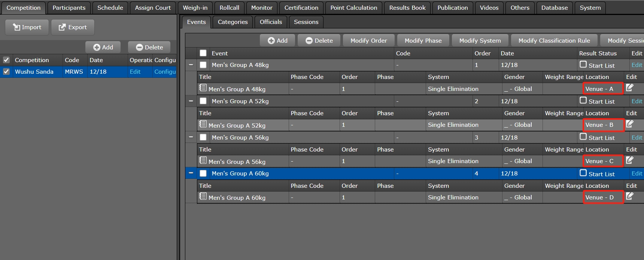Click the phase list icon for Men's Group A 56kg
This screenshot has width=644, height=260.
pyautogui.click(x=203, y=160)
